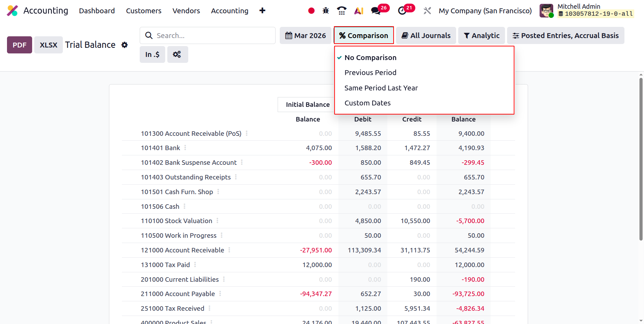Open chat messages icon with badge 26
The height and width of the screenshot is (324, 644).
coord(376,11)
